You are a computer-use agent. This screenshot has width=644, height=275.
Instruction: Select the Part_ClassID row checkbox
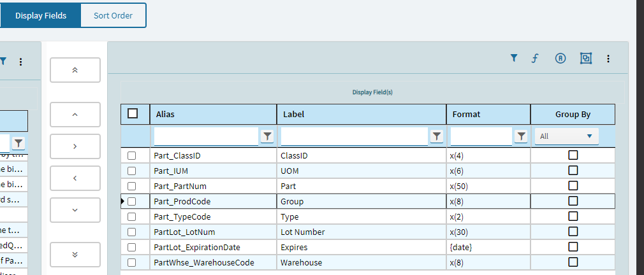pos(132,155)
